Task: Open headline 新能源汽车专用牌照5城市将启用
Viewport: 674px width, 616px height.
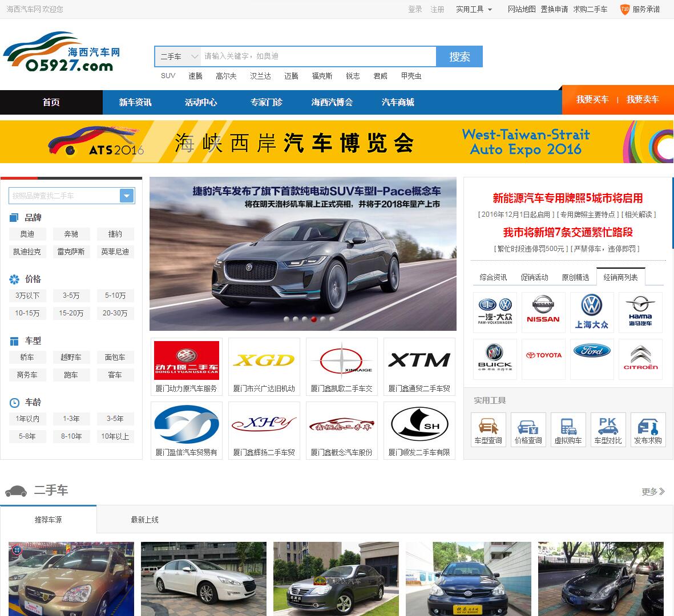Action: click(x=567, y=198)
